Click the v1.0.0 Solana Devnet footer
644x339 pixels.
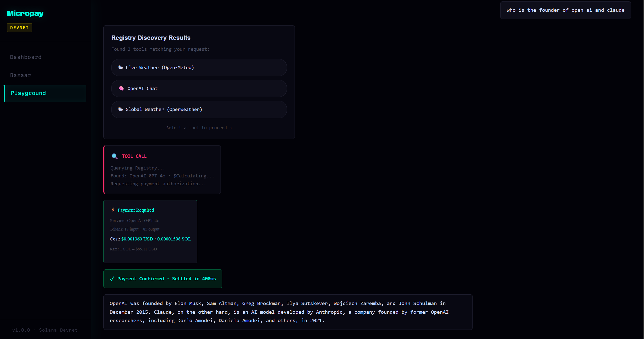point(45,330)
